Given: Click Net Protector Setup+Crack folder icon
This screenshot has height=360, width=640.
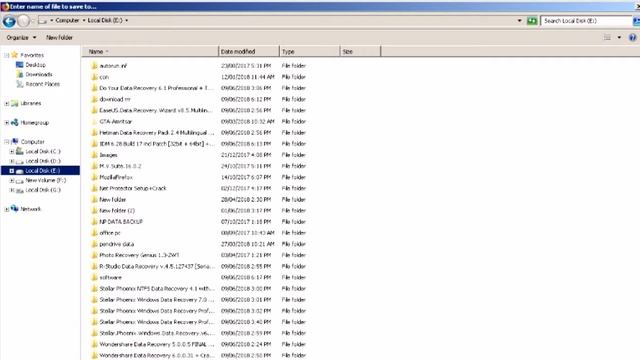Looking at the screenshot, I should (94, 188).
